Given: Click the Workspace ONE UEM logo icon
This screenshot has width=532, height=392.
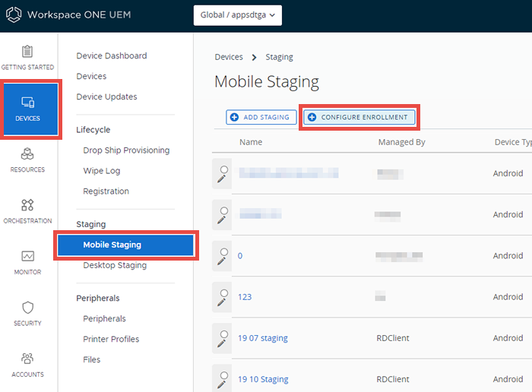Looking at the screenshot, I should pos(14,14).
